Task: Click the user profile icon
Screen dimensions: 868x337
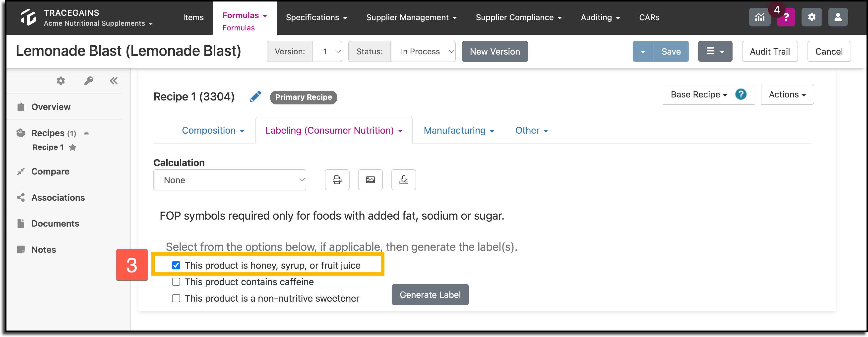Action: click(x=838, y=17)
